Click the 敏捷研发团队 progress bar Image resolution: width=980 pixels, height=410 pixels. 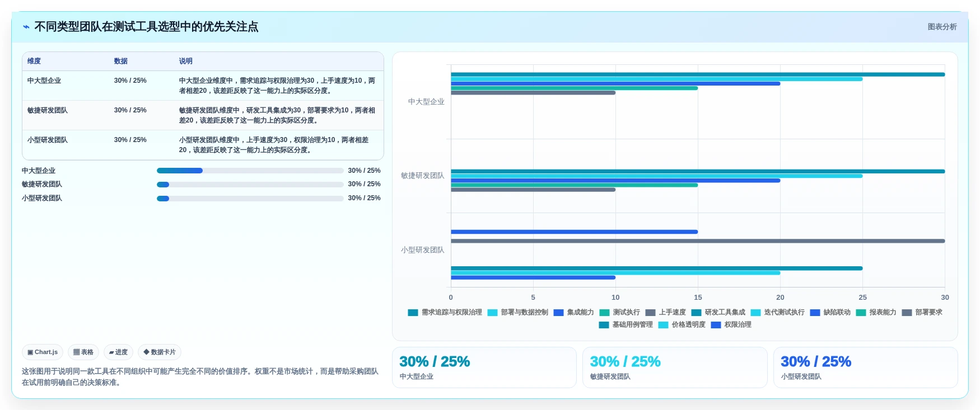250,185
